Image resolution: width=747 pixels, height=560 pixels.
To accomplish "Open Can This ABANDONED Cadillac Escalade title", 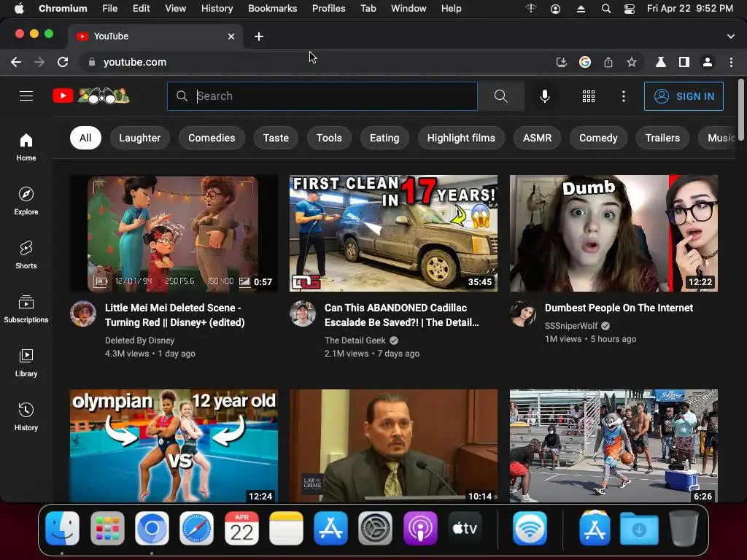I will pos(402,315).
